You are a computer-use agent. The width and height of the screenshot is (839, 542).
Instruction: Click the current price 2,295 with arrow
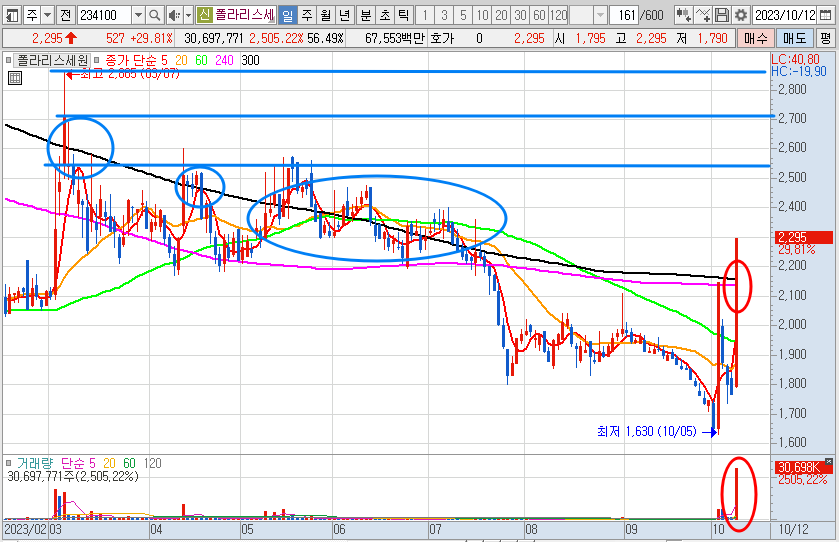(55, 39)
